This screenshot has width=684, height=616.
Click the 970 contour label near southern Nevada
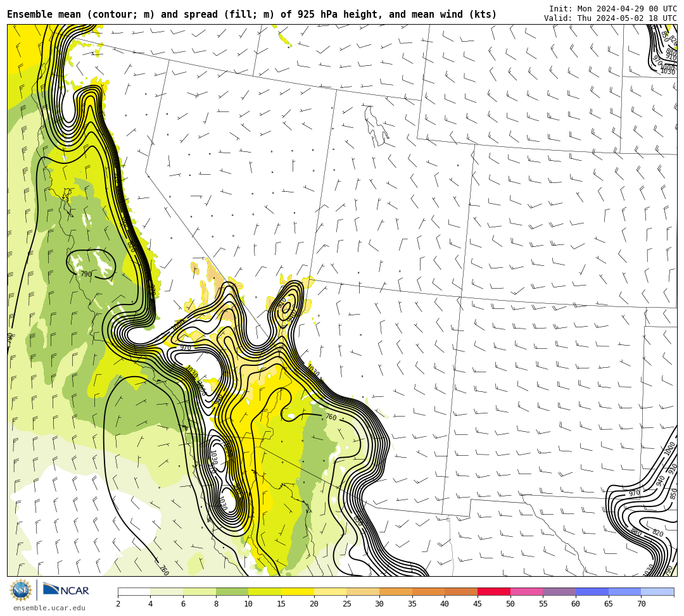(x=186, y=348)
